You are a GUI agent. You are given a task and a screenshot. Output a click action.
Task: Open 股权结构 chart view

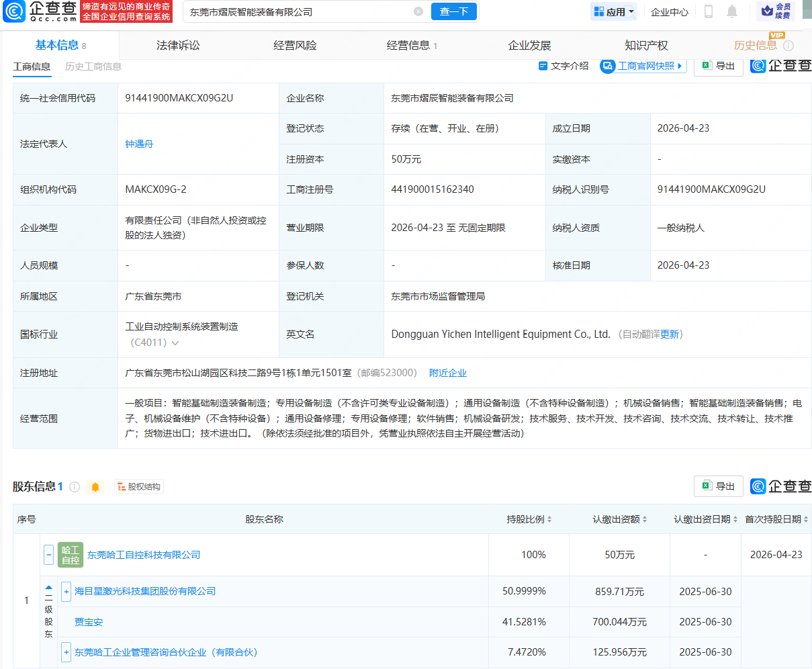tap(139, 487)
